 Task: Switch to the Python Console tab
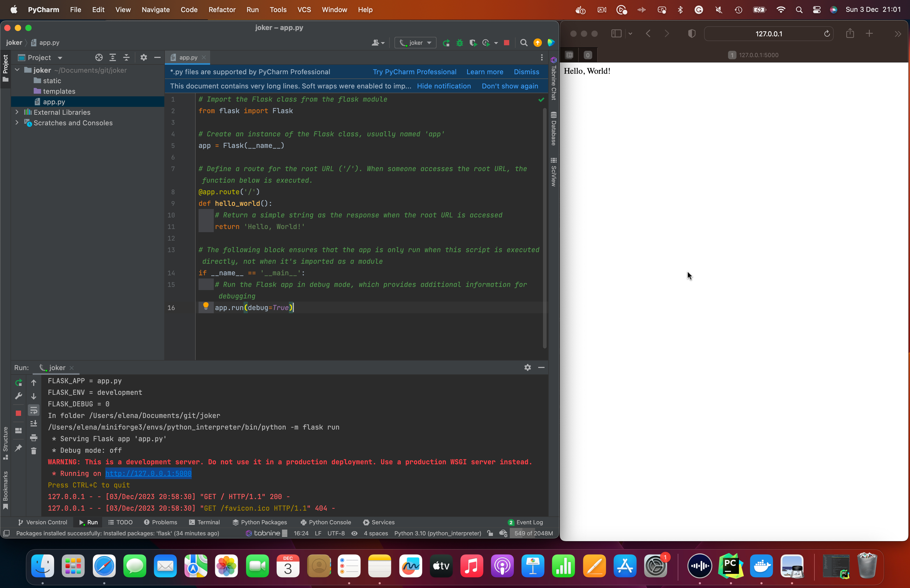[x=325, y=522]
